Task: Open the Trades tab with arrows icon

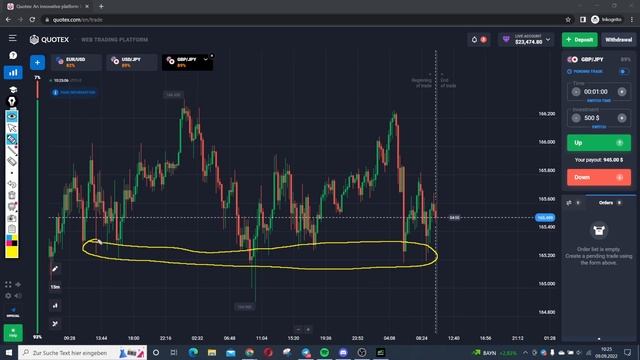Action: [573, 203]
